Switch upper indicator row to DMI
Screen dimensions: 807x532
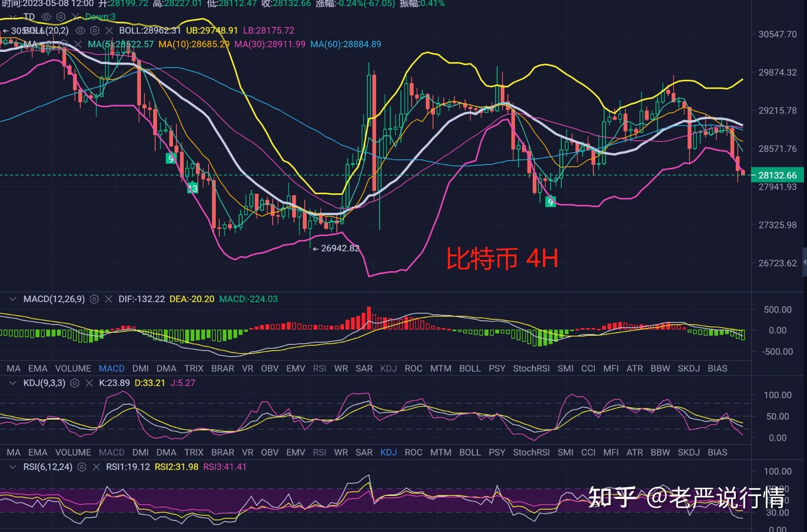click(140, 368)
